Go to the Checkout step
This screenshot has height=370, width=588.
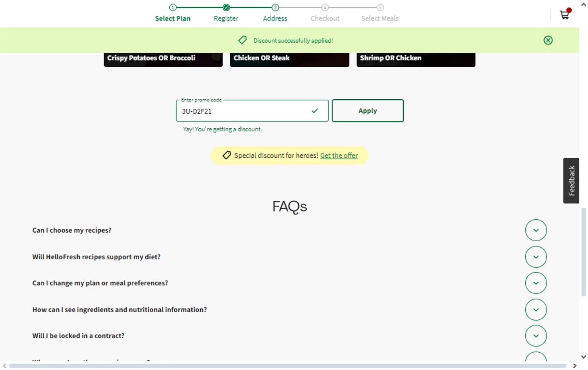pos(325,18)
